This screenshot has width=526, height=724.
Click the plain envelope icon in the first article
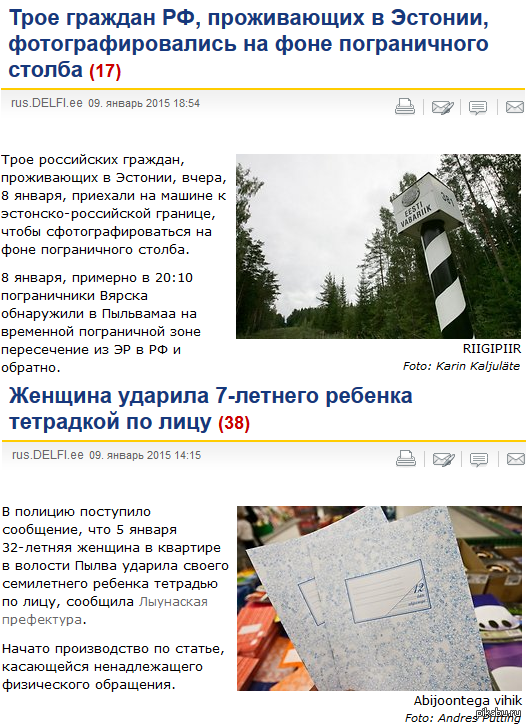pyautogui.click(x=515, y=107)
